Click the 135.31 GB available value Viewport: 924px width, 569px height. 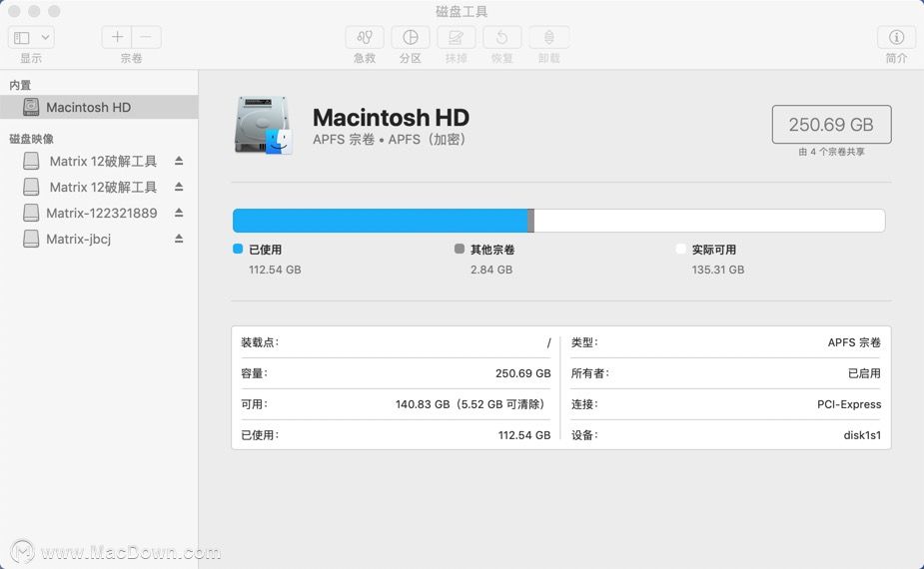[718, 270]
